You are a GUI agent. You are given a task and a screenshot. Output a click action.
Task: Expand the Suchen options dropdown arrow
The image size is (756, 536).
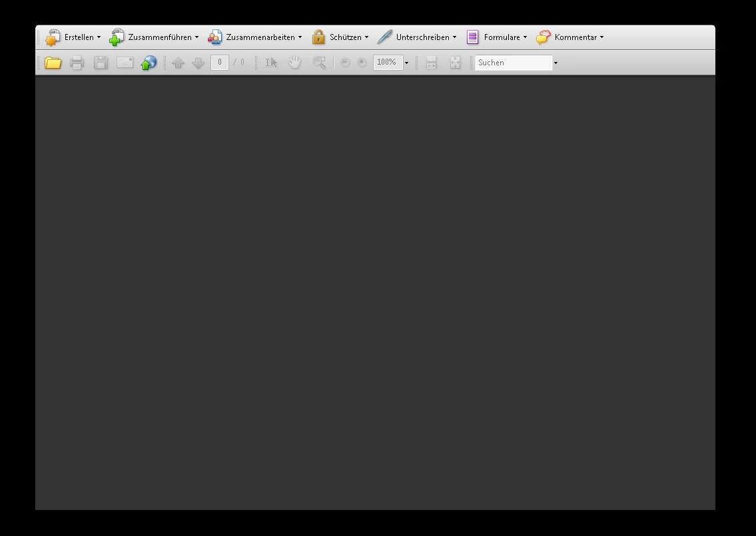tap(556, 63)
